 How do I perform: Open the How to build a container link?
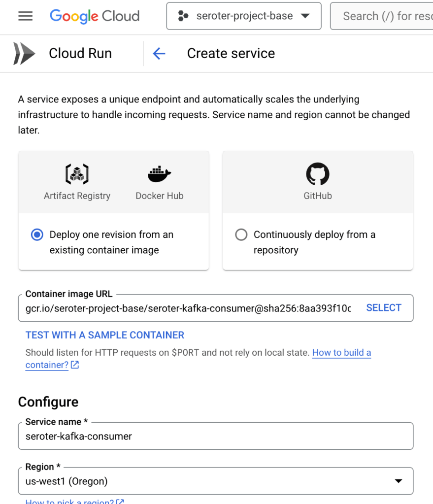341,353
